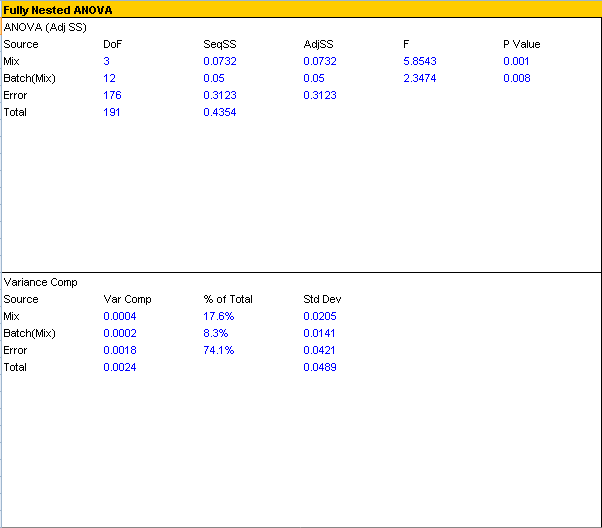Click Mix SeqSS value 0.0732
Image resolution: width=602 pixels, height=528 pixels.
pyautogui.click(x=220, y=61)
